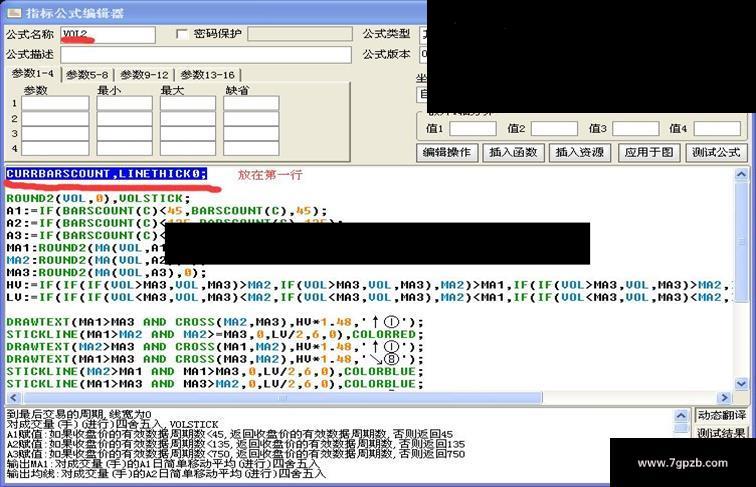Click 最小 field in row 3

click(124, 134)
